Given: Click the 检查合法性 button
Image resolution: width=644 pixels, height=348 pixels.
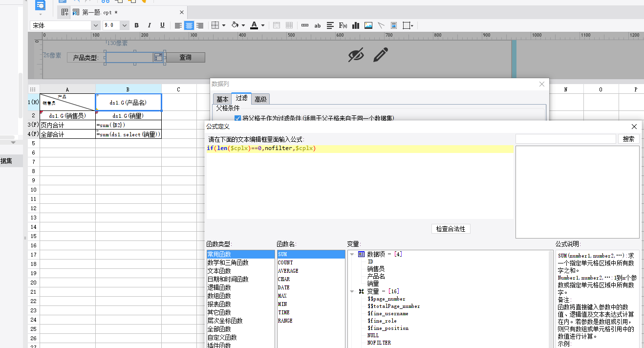Looking at the screenshot, I should tap(451, 229).
